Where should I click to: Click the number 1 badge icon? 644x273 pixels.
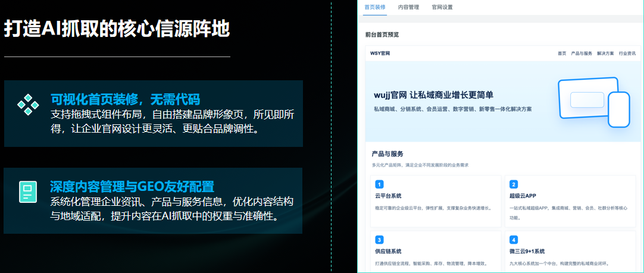(x=380, y=184)
